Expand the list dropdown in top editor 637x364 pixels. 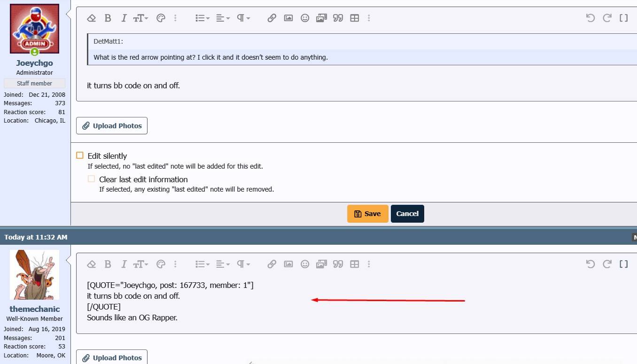(x=202, y=18)
